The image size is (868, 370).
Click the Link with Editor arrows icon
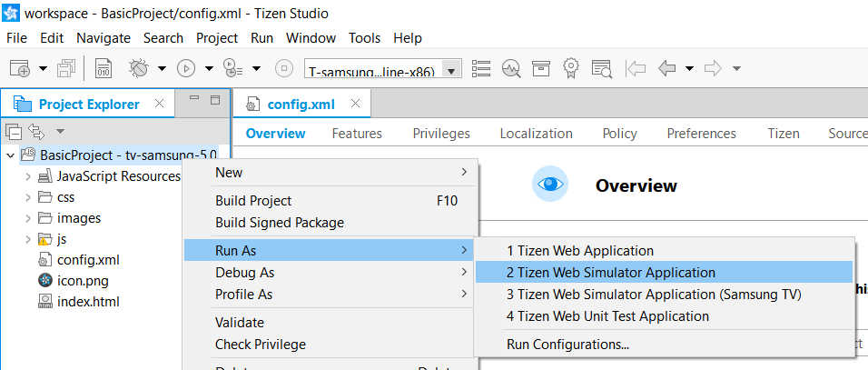pyautogui.click(x=37, y=131)
